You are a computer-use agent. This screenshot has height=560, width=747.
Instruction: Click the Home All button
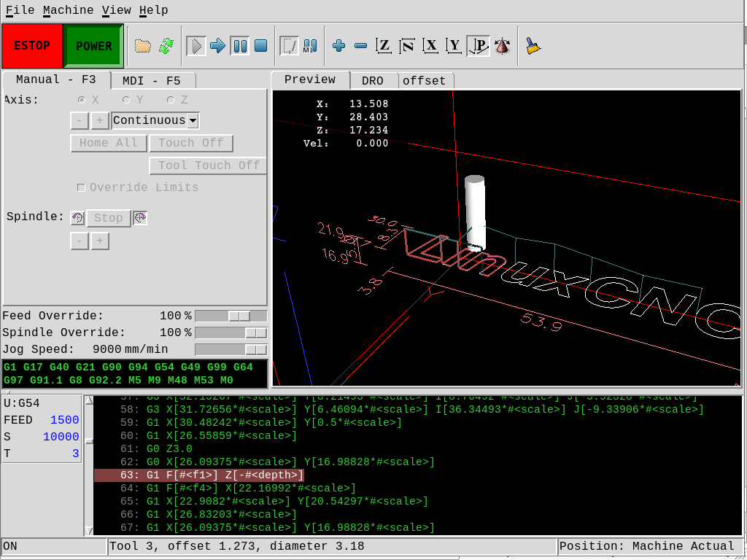tap(109, 143)
